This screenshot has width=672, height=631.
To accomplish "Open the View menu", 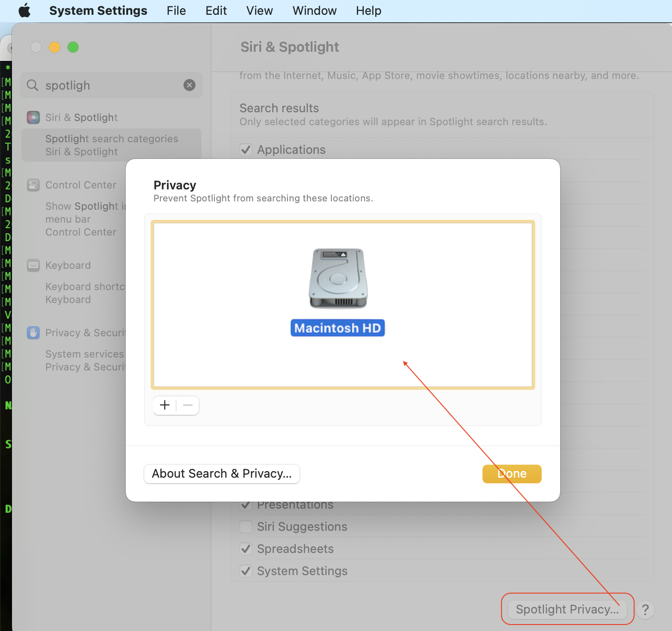I will click(259, 10).
